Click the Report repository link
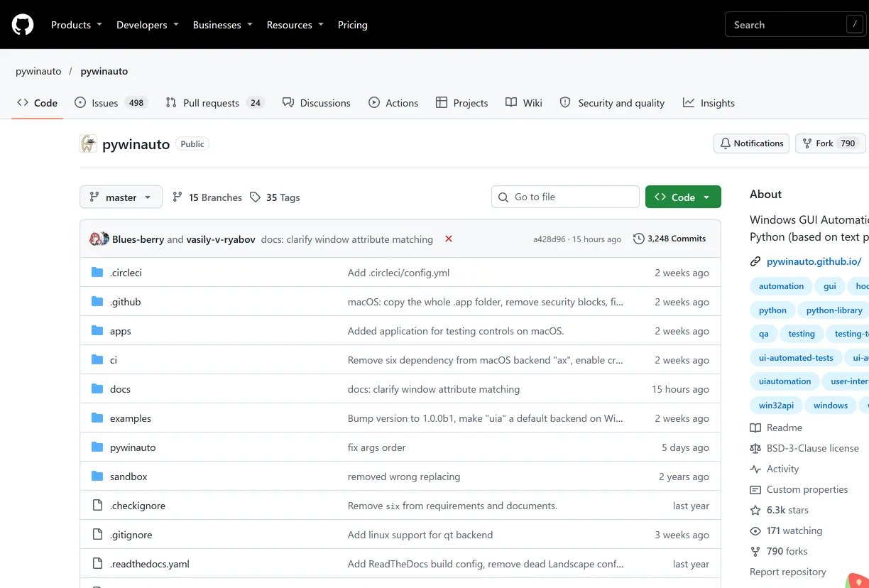Screen dimensions: 869x588 pos(788,572)
